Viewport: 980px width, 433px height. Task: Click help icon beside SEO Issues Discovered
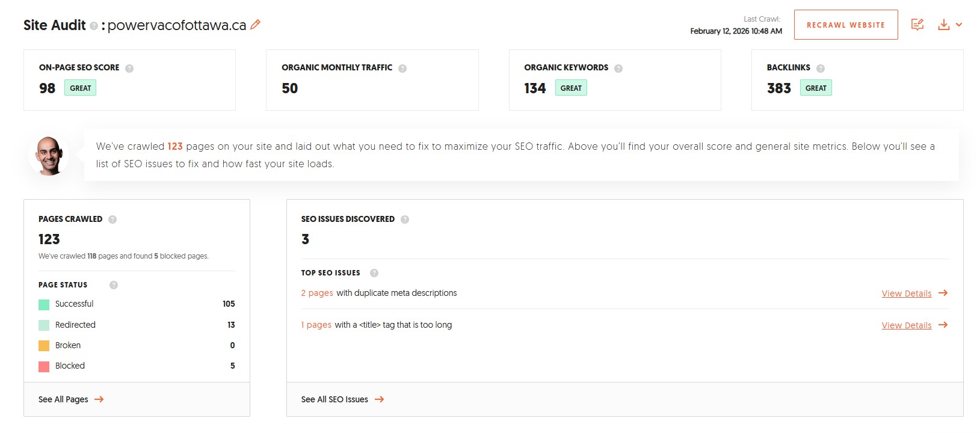click(x=405, y=220)
